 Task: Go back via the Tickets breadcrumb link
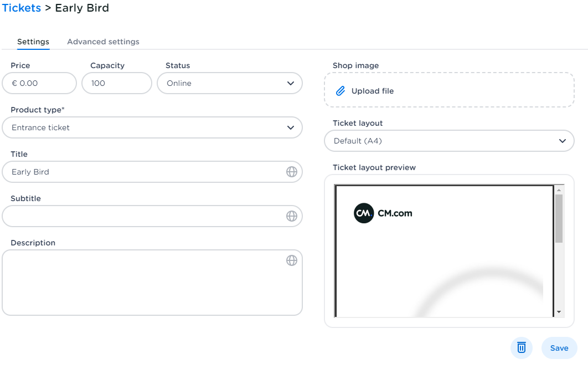tap(22, 8)
